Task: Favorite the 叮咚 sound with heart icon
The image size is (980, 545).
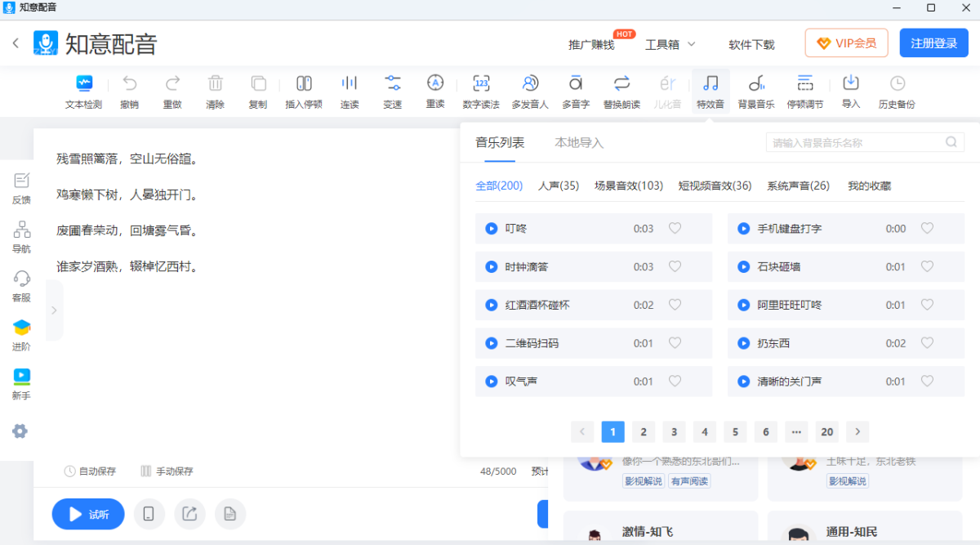Action: click(675, 229)
